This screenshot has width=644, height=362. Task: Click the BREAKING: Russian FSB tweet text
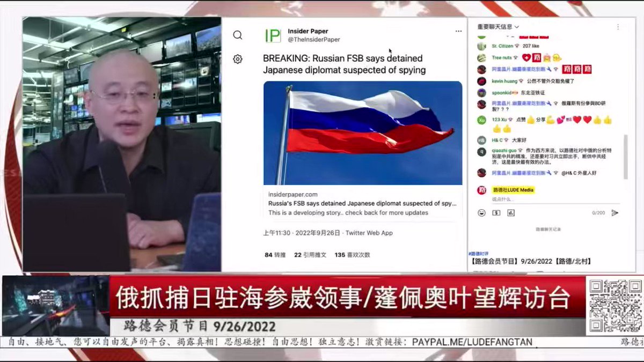point(344,64)
